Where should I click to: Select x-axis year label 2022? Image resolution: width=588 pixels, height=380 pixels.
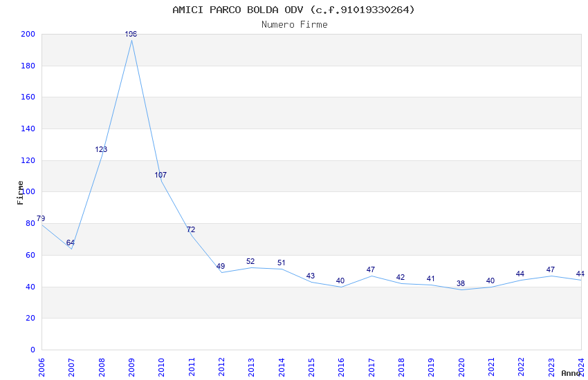click(522, 368)
